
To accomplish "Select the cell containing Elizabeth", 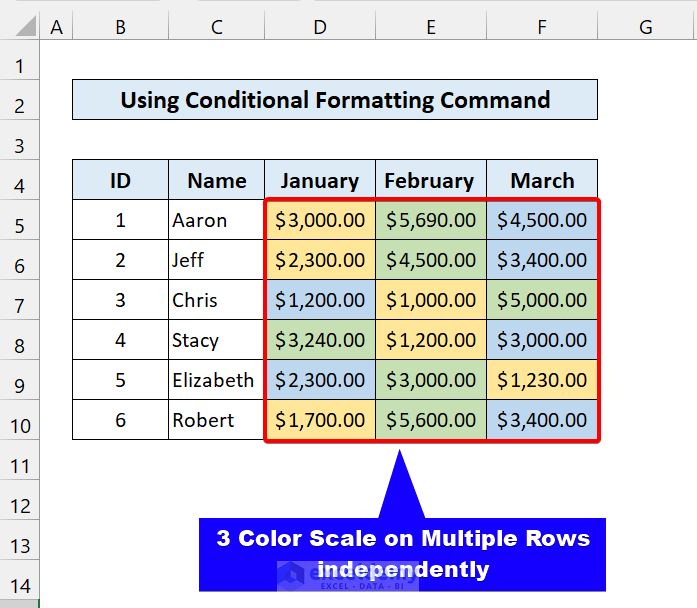I will pos(216,380).
